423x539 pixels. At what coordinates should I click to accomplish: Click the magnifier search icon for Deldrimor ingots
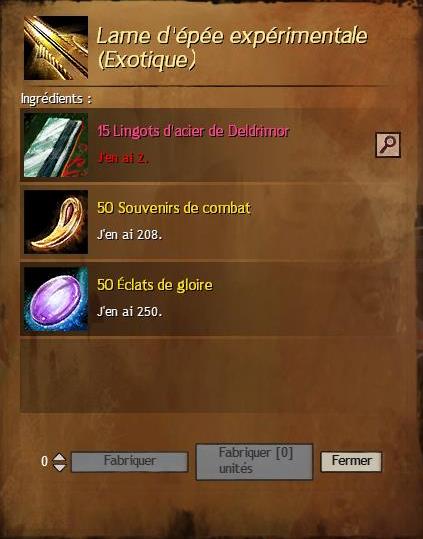388,145
